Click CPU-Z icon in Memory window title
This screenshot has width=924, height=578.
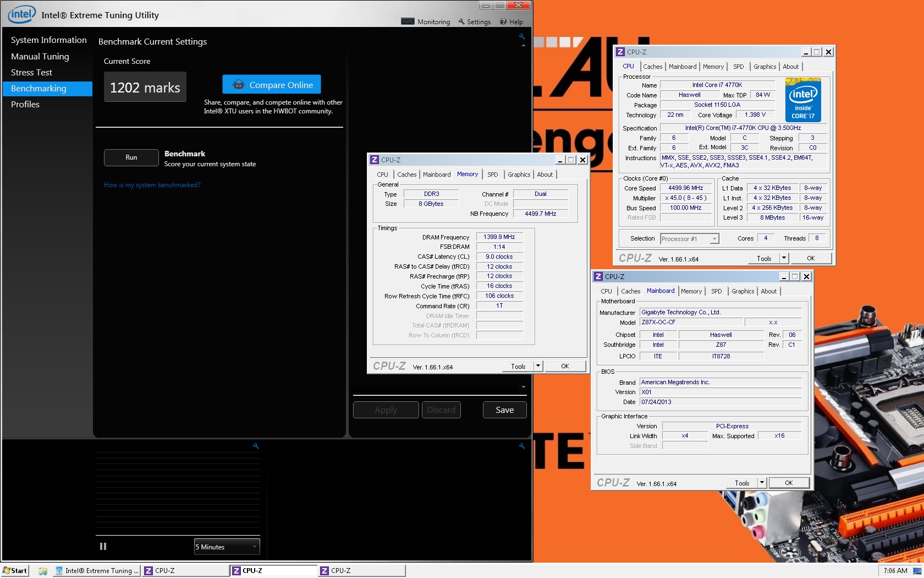point(375,160)
